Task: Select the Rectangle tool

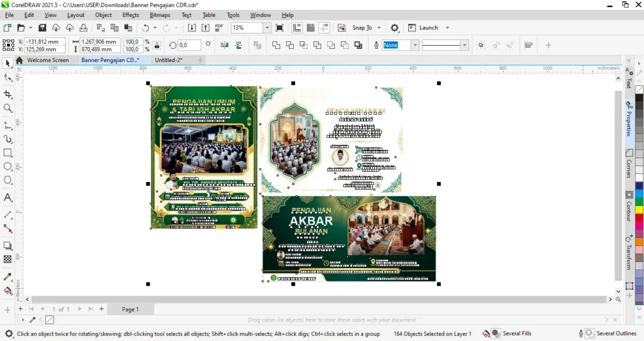Action: (8, 153)
